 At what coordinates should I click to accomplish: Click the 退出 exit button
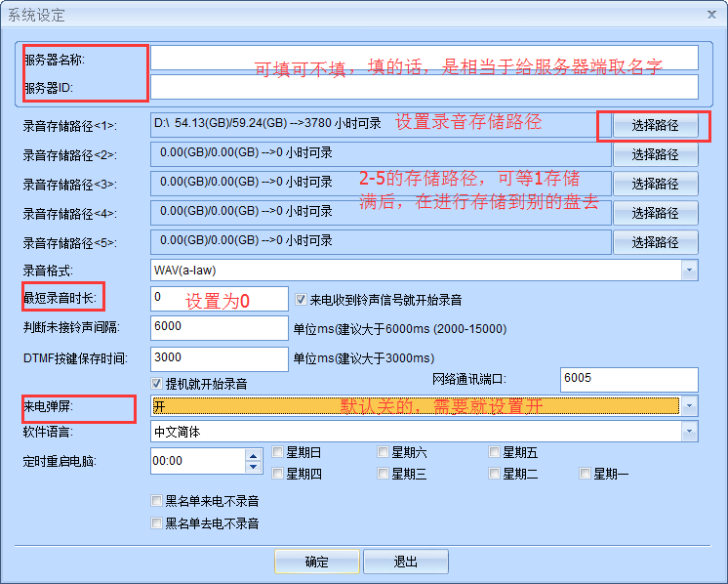(x=405, y=562)
